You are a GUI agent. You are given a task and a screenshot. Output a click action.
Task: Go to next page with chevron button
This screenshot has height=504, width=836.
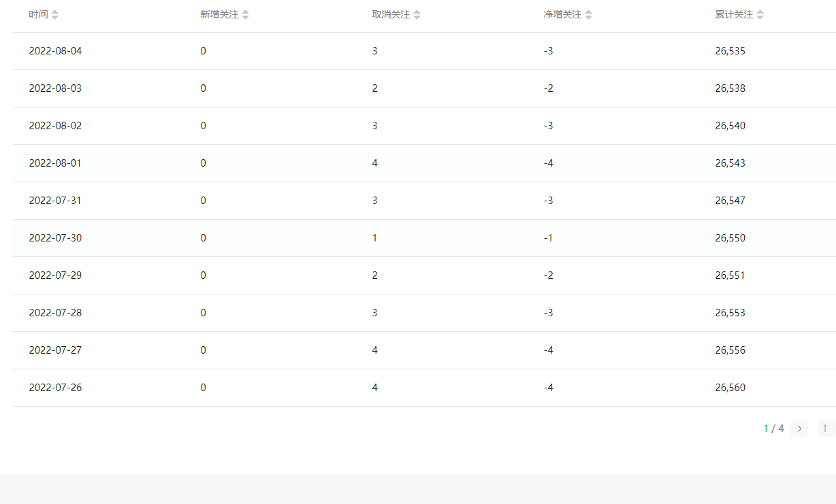point(799,429)
